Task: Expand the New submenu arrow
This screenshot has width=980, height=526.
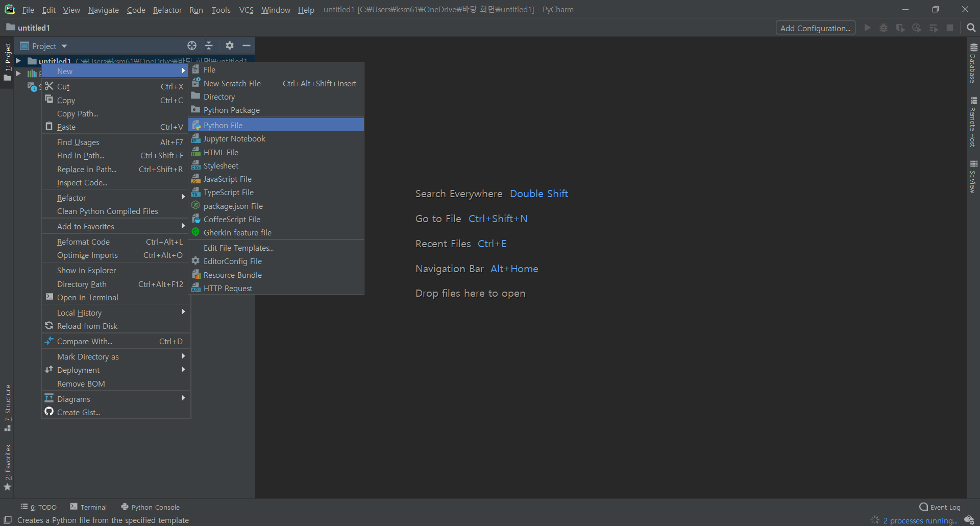Action: [183, 71]
